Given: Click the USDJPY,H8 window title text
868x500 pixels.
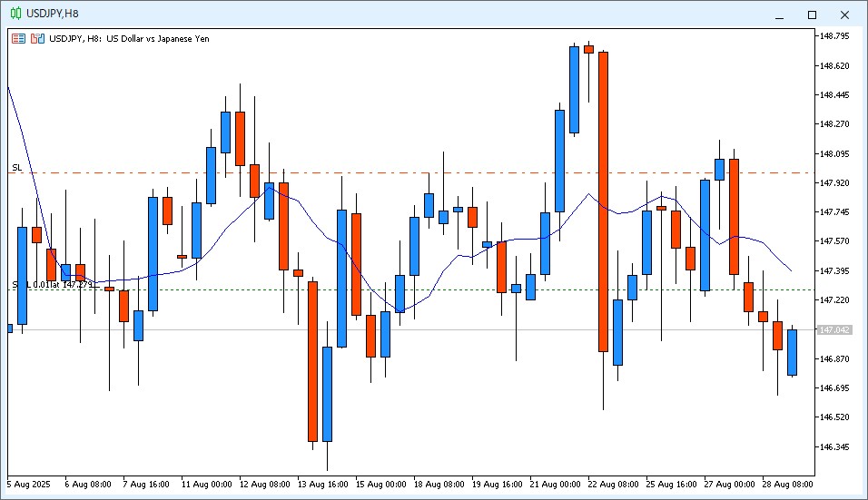Looking at the screenshot, I should click(53, 14).
